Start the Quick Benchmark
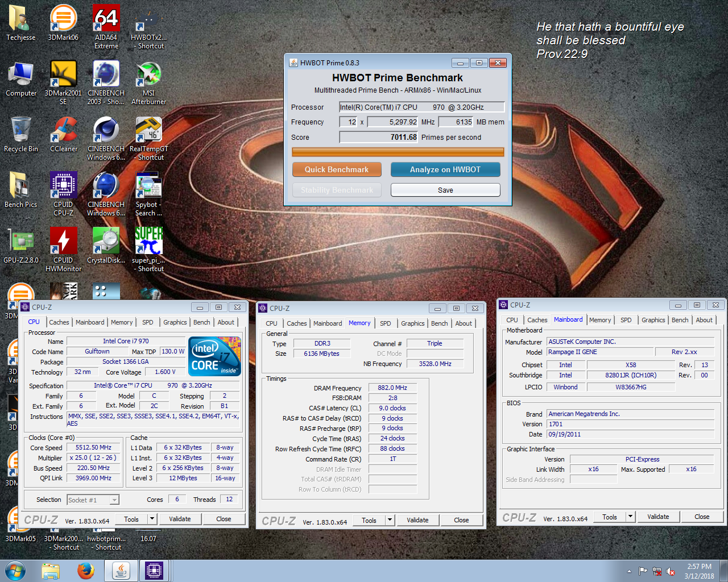This screenshot has width=728, height=582. (337, 169)
